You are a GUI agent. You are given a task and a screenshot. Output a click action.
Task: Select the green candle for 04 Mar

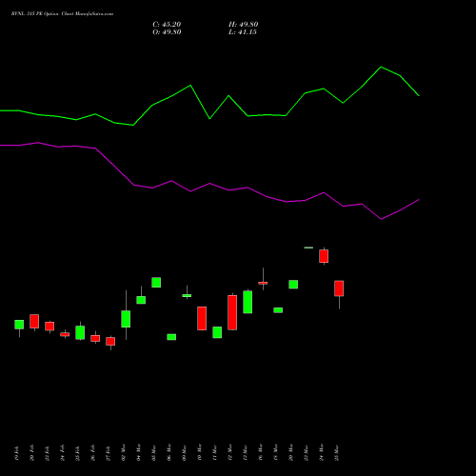point(141,300)
